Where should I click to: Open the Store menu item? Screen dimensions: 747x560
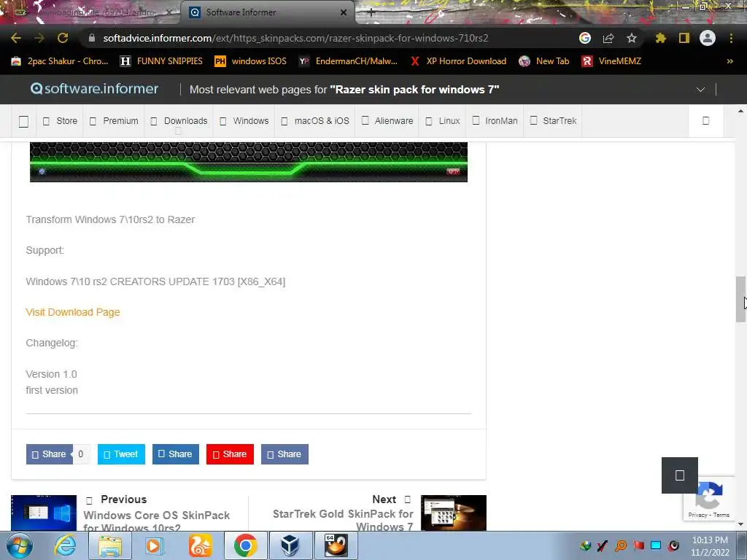[x=60, y=121]
